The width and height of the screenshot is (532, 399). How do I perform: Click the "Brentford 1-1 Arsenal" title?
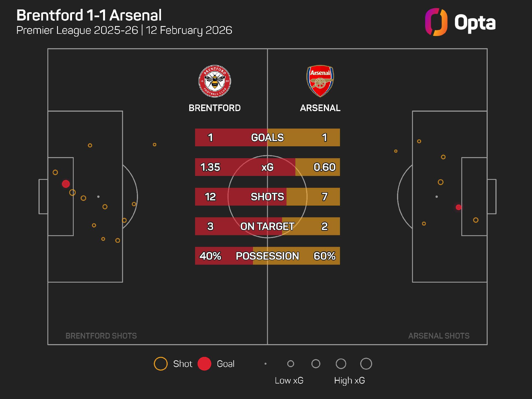pos(89,15)
